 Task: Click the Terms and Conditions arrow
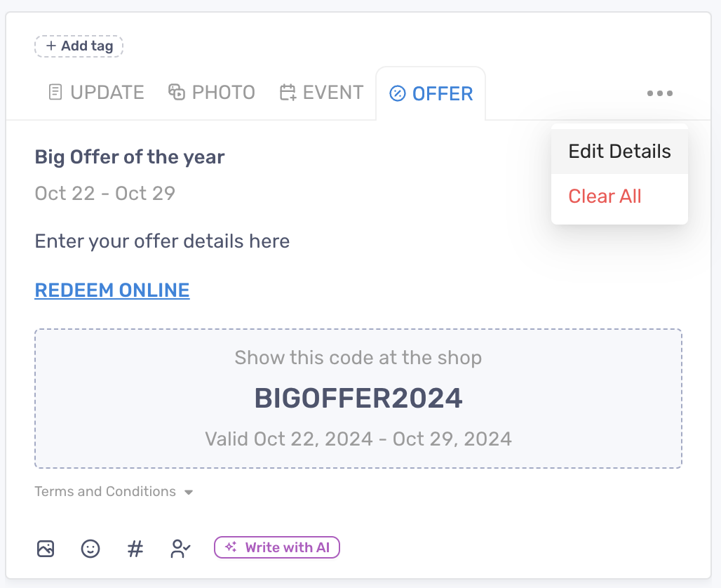pyautogui.click(x=189, y=493)
